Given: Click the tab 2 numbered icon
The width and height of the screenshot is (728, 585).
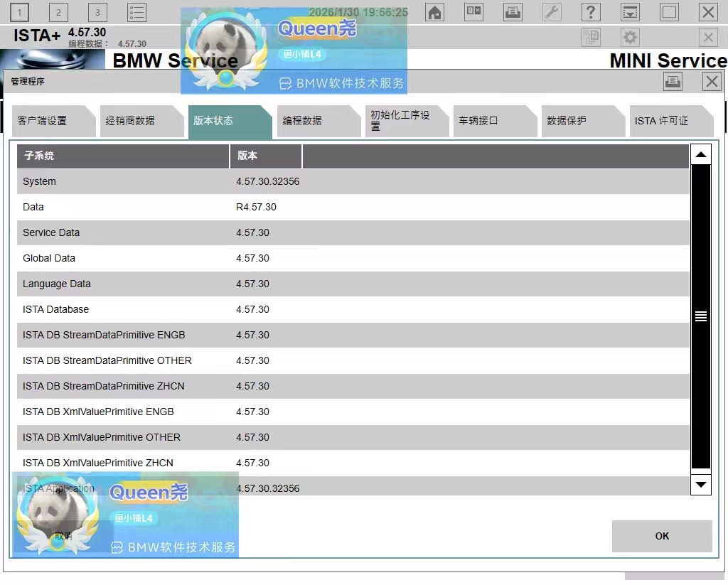Looking at the screenshot, I should point(58,13).
